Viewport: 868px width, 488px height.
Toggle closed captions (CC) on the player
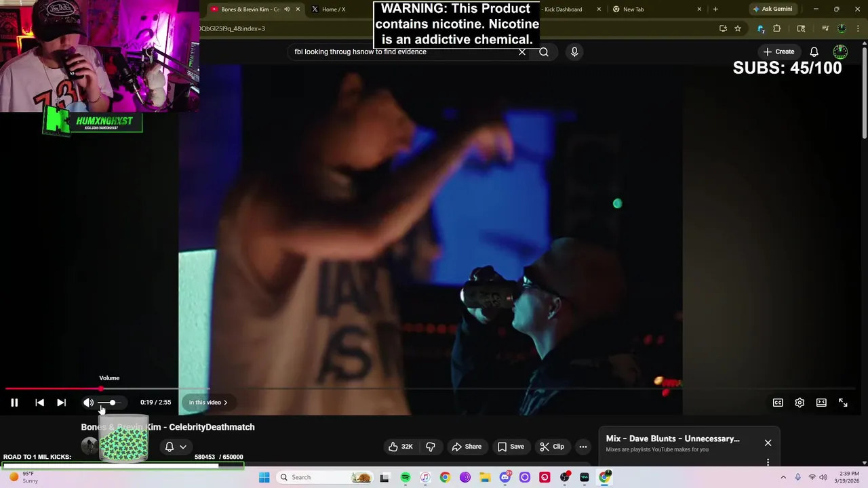coord(778,403)
